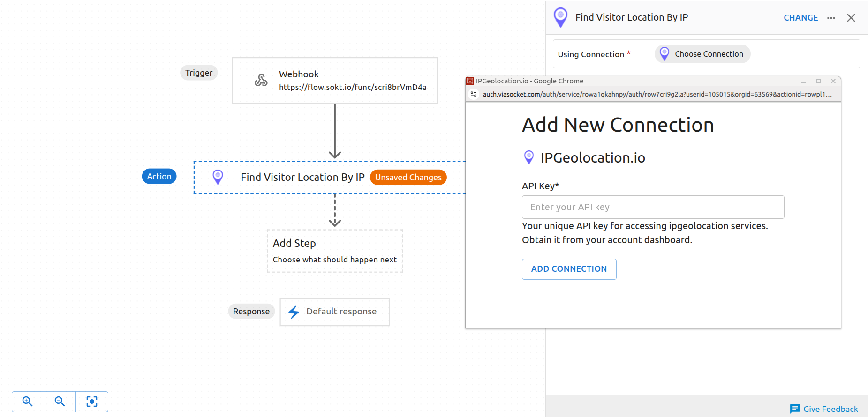Click the Unsaved Changes badge
The height and width of the screenshot is (417, 868).
pyautogui.click(x=408, y=178)
